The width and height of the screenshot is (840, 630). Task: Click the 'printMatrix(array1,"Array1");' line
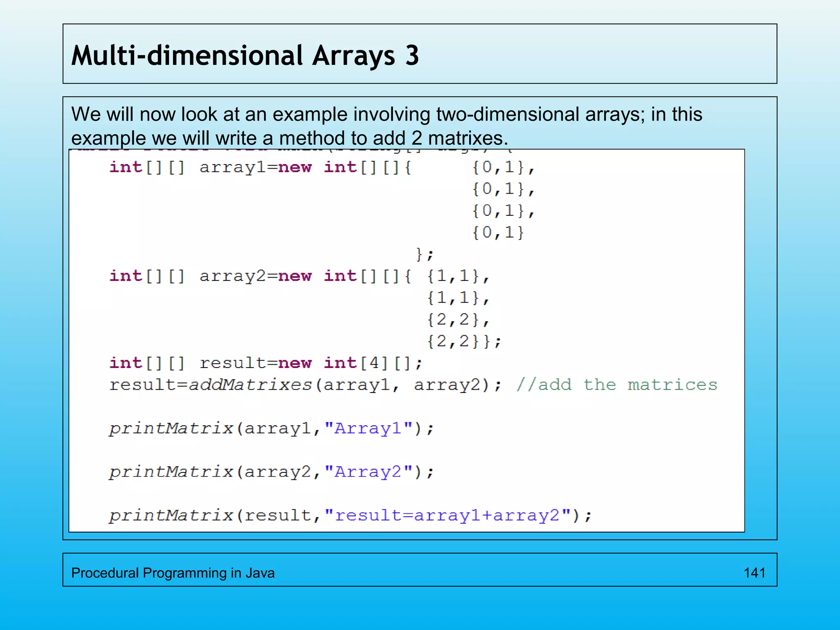272,429
